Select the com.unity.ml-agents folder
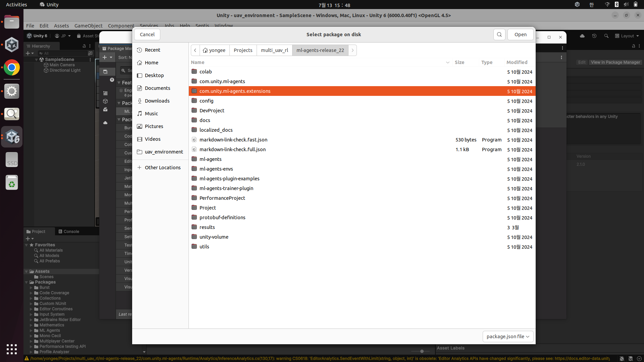The width and height of the screenshot is (644, 362). (x=222, y=81)
